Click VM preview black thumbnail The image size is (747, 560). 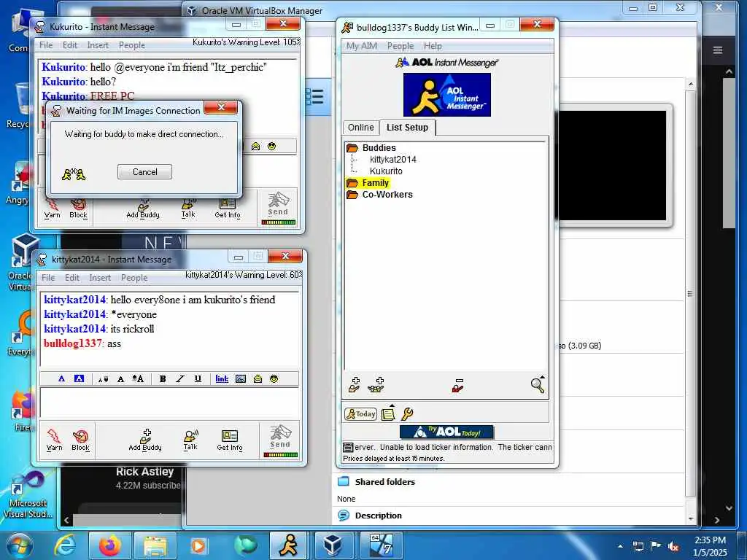pos(612,166)
